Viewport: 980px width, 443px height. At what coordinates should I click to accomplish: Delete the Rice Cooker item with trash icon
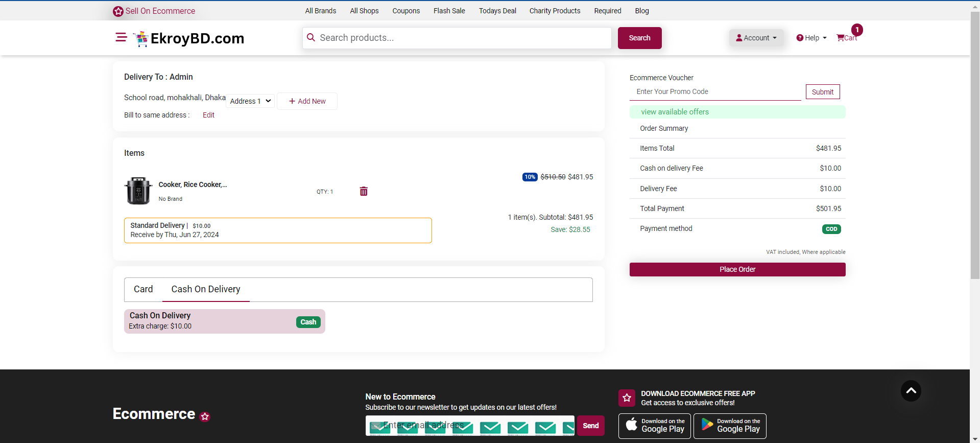[364, 191]
